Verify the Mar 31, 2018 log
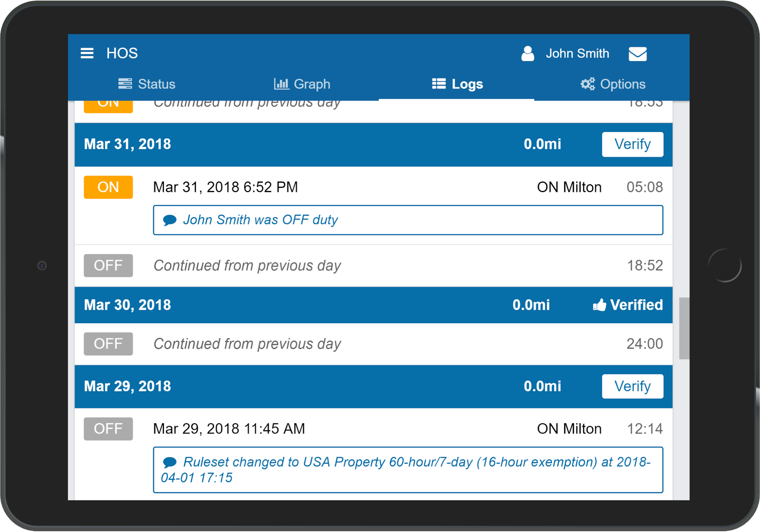 (x=633, y=145)
